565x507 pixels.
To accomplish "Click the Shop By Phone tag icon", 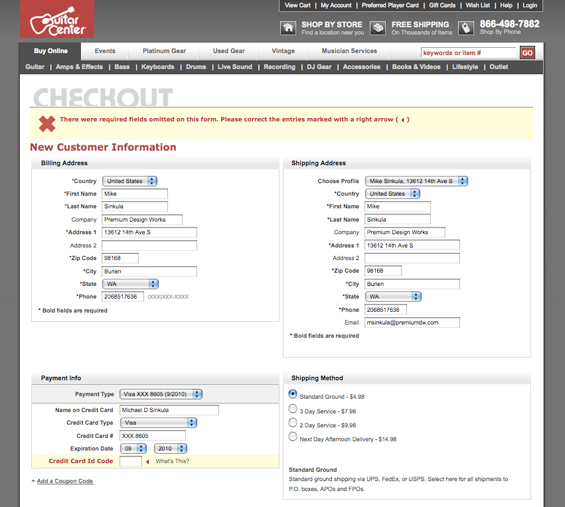I will point(466,28).
